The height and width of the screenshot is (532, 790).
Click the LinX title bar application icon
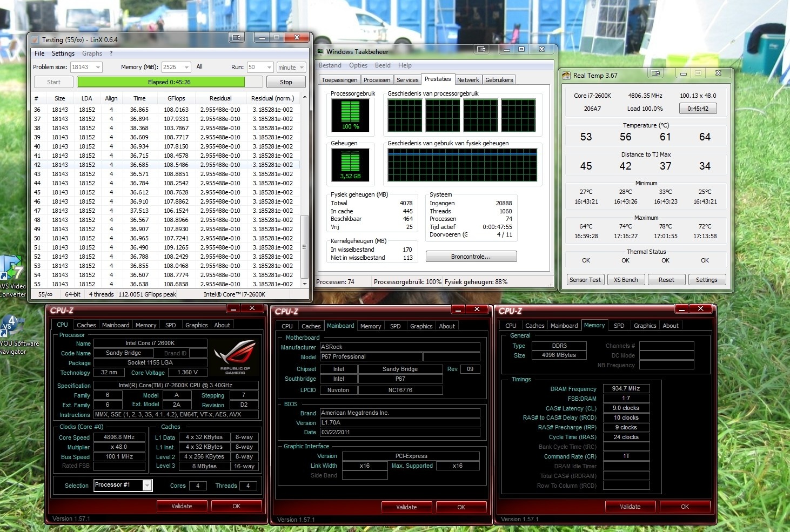(35, 39)
